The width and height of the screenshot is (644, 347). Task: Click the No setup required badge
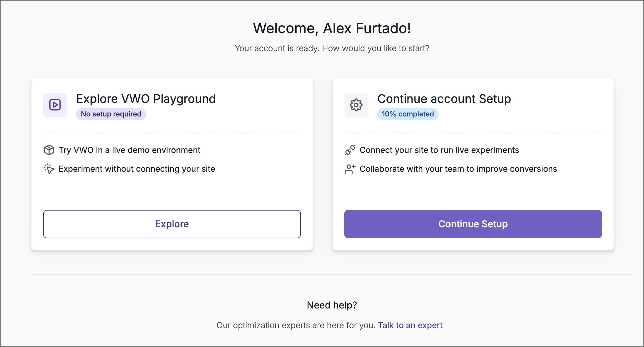(x=111, y=114)
